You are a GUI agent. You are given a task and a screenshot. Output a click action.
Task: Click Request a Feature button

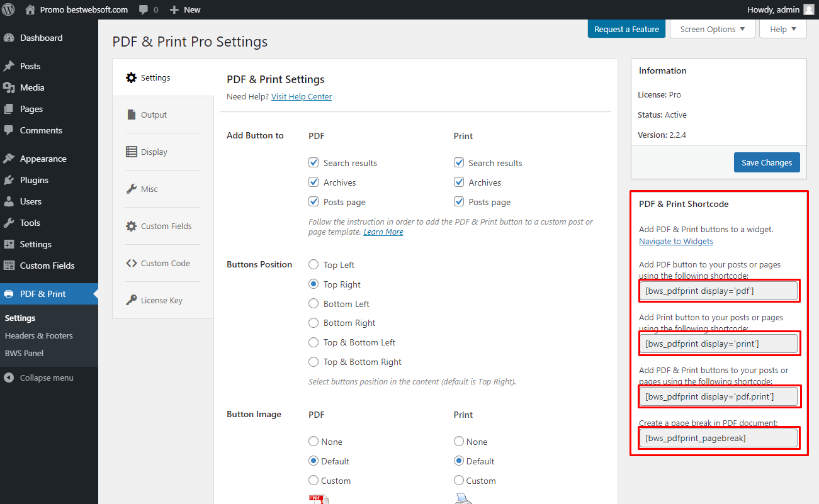click(626, 29)
